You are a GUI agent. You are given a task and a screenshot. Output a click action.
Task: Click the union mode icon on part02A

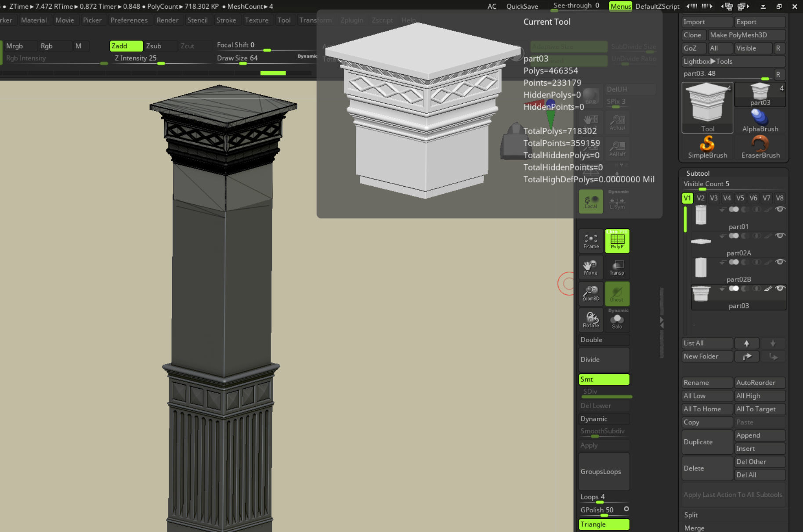[734, 236]
